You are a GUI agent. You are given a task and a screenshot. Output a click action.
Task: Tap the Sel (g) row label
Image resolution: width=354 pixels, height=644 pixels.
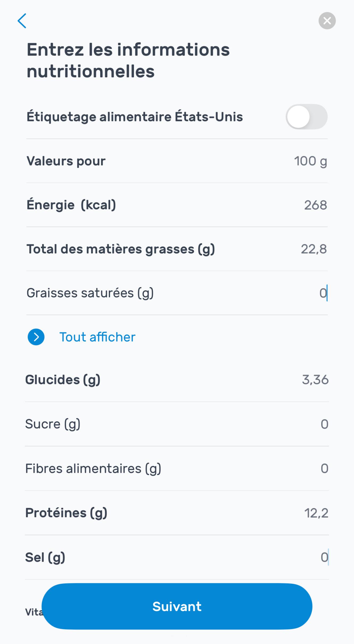[x=45, y=557]
